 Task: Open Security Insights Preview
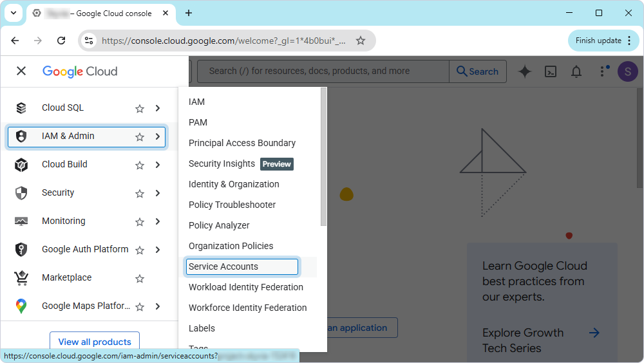tap(241, 164)
